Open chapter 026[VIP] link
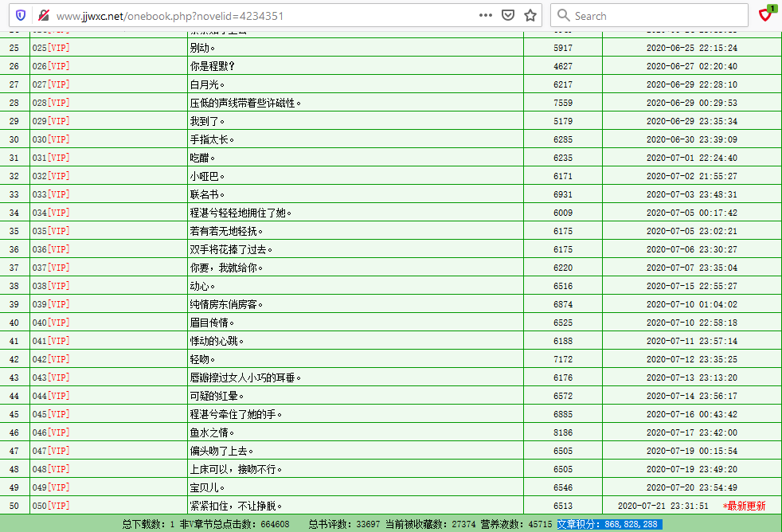 tap(51, 66)
